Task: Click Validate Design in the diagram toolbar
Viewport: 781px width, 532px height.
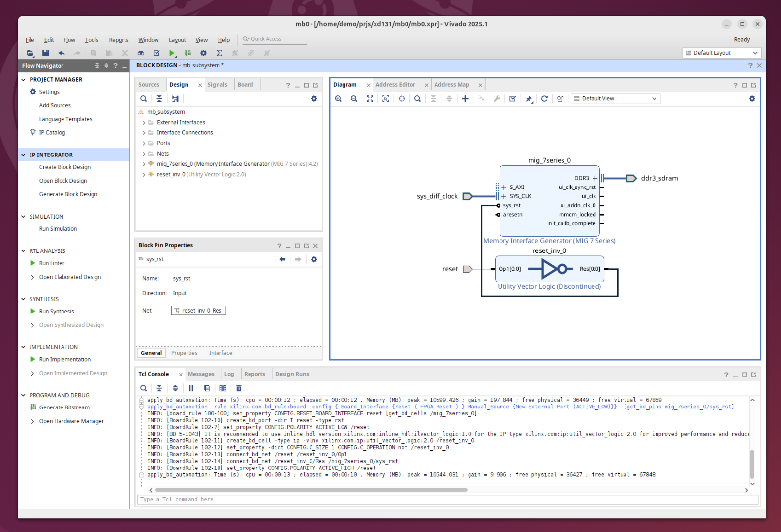Action: [512, 99]
